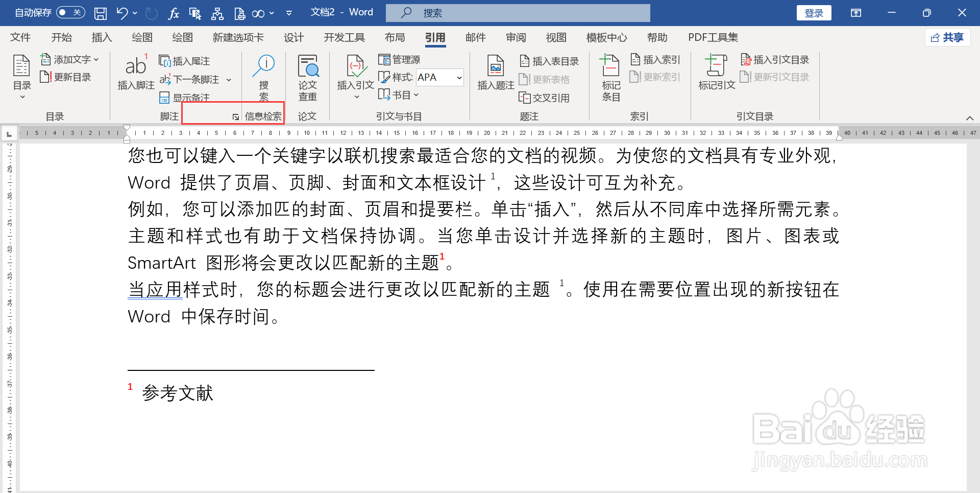The width and height of the screenshot is (980, 493).
Task: Click the document search icon in quick access
Action: click(x=239, y=13)
